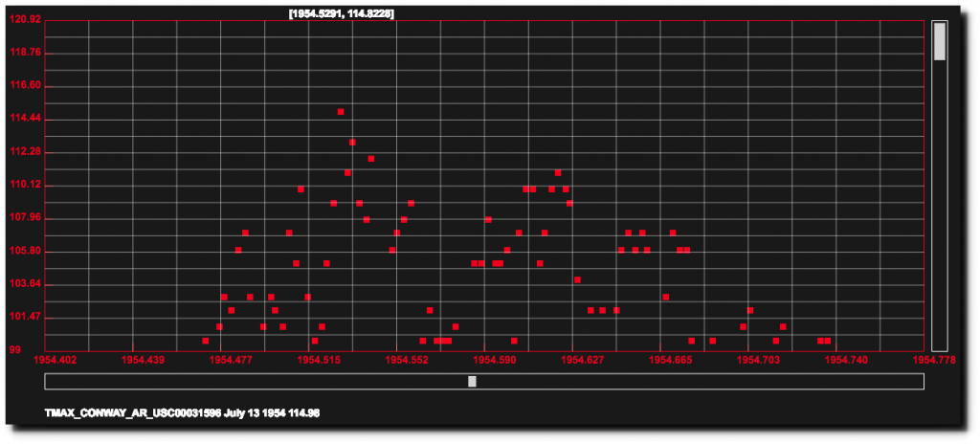Click the 1954.778 x-axis label

(x=935, y=360)
